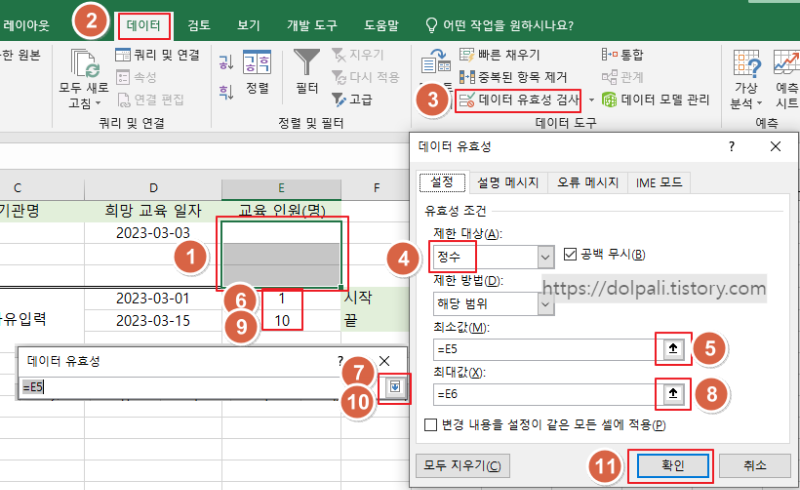800x490 pixels.
Task: Select the cell containing 10
Action: pos(282,321)
